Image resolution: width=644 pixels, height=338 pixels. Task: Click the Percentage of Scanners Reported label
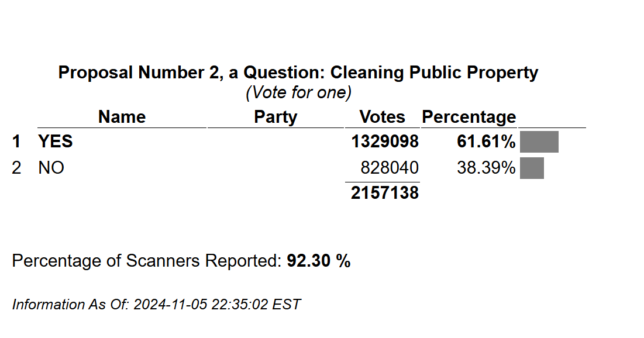(147, 261)
